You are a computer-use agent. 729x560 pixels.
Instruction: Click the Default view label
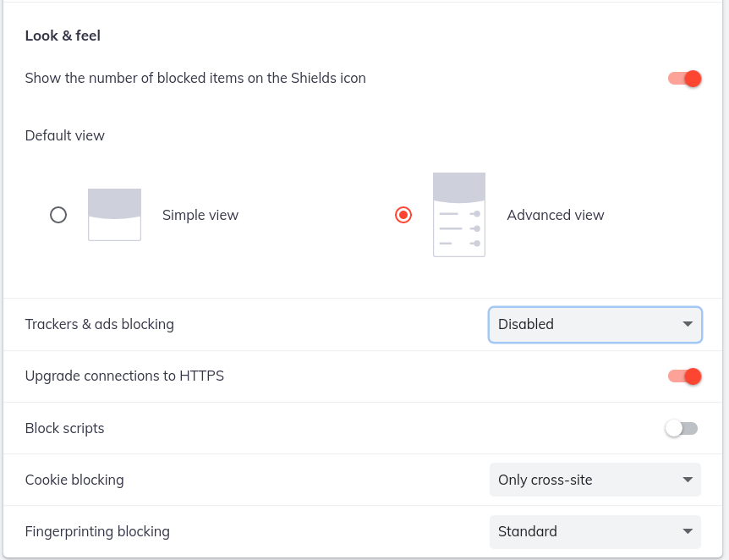click(x=65, y=135)
